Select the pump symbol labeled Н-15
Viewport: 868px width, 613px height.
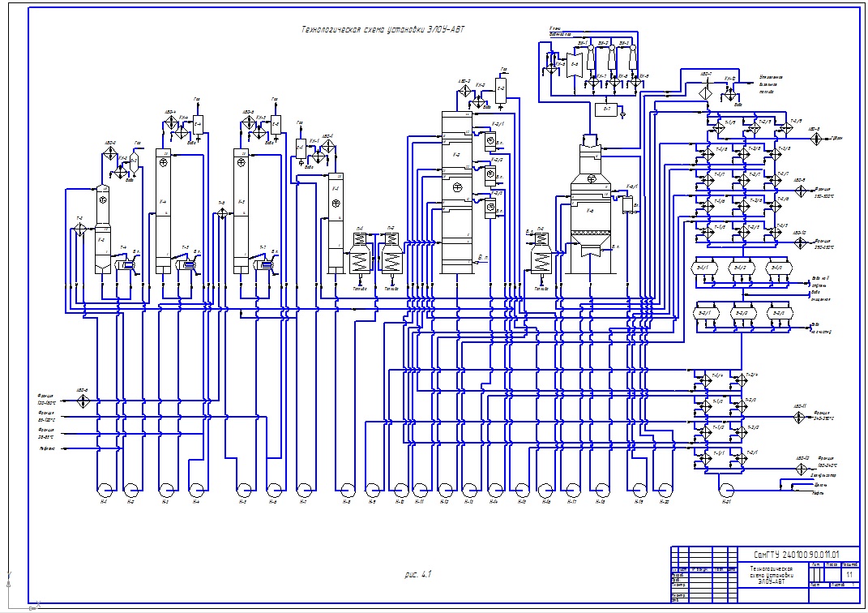click(522, 490)
